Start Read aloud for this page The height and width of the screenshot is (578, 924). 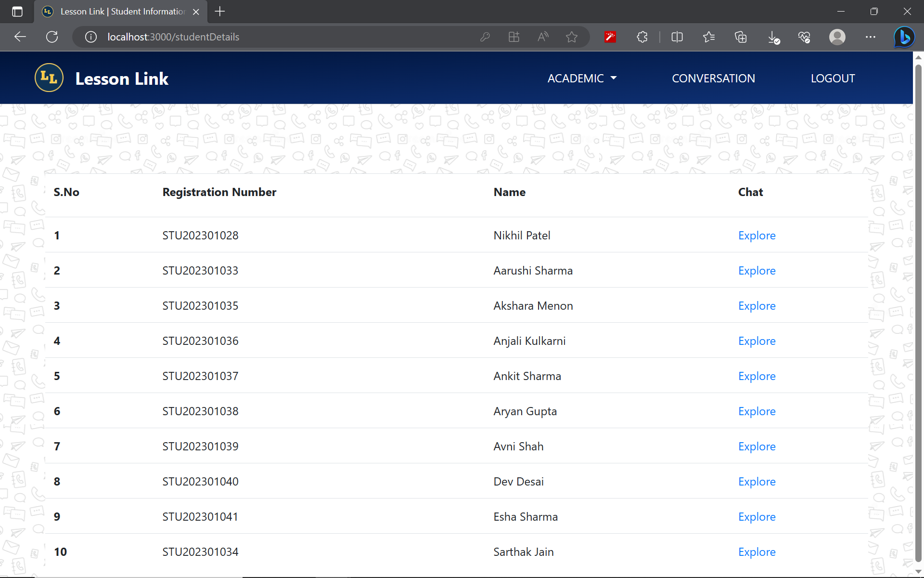[542, 37]
